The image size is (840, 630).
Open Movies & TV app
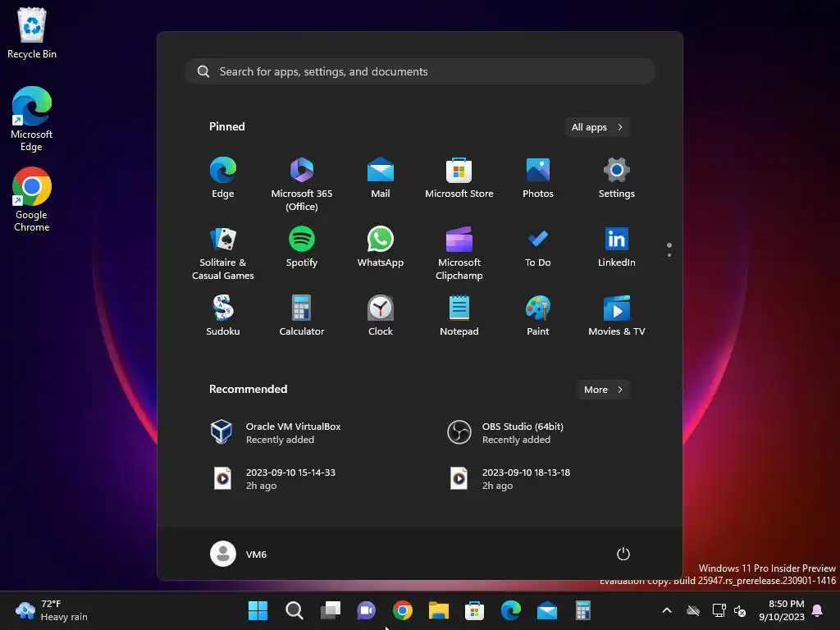click(x=617, y=316)
